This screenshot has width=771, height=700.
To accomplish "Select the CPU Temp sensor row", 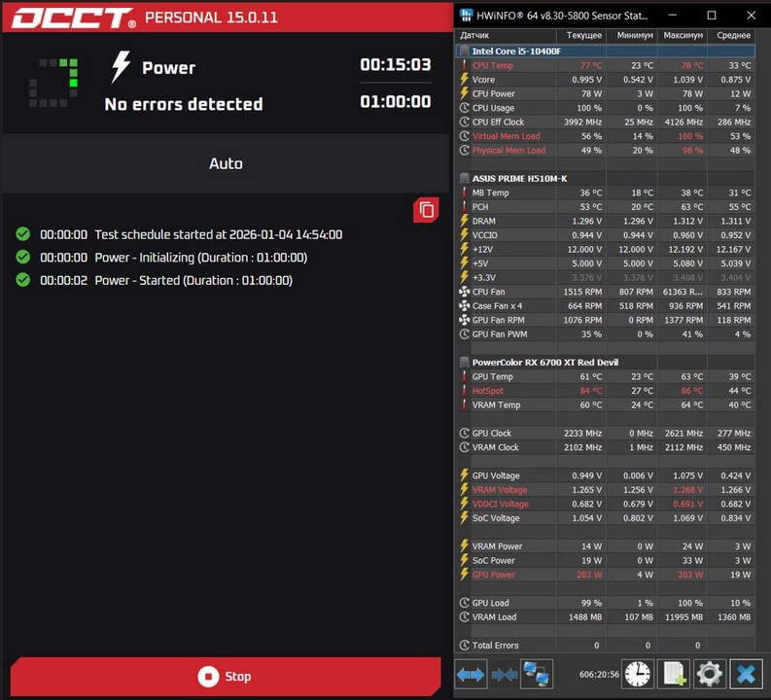I will tap(606, 65).
